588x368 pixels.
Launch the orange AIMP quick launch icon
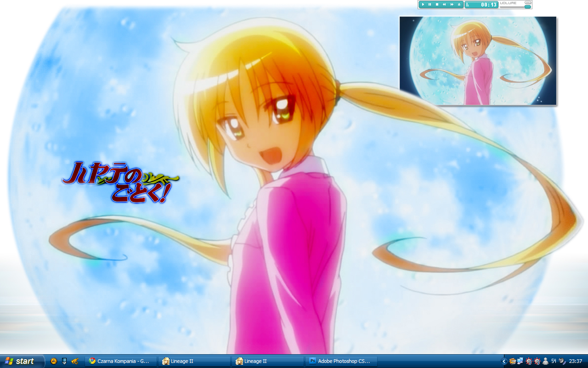click(54, 361)
